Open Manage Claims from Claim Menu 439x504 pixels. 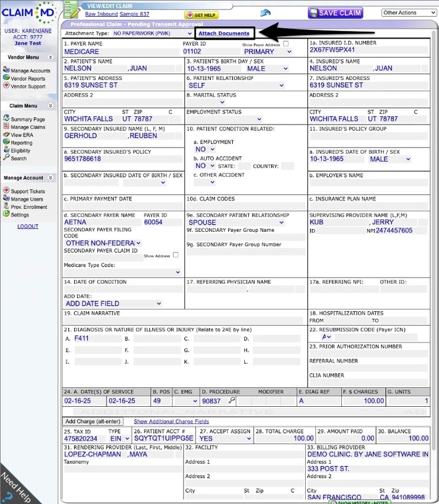(x=28, y=127)
